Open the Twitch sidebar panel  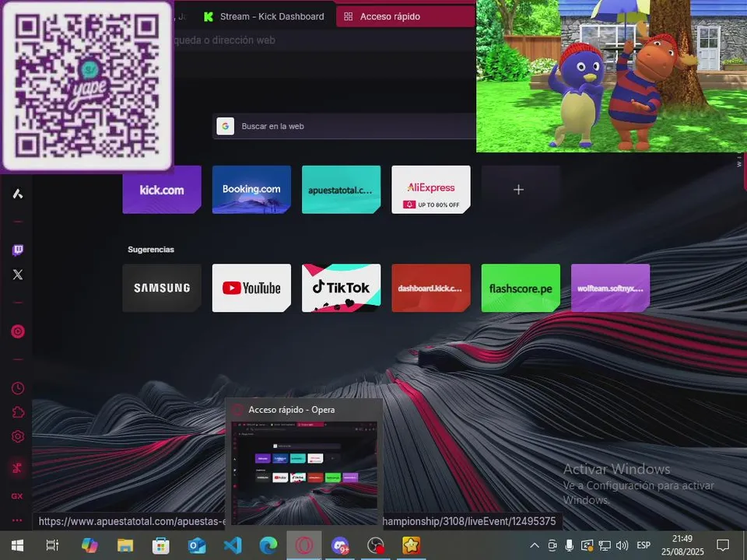point(18,250)
